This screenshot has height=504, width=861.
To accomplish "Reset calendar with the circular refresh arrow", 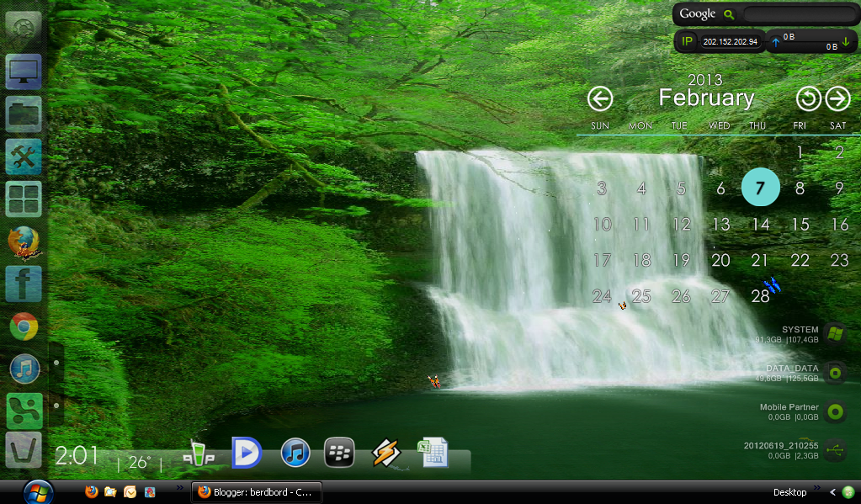I will point(808,99).
